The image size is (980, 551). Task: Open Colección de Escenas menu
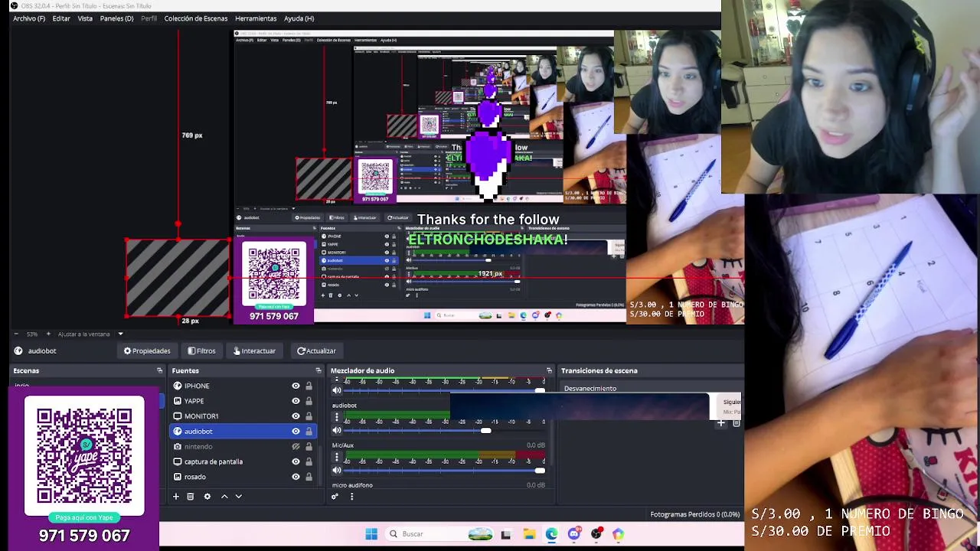click(196, 18)
